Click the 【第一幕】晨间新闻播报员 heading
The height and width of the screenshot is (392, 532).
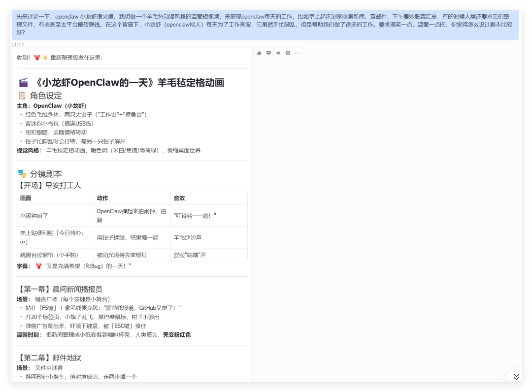pyautogui.click(x=60, y=289)
